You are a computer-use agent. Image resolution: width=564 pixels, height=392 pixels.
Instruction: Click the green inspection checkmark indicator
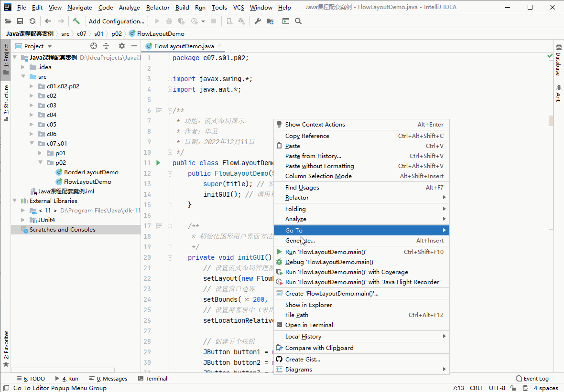(x=550, y=56)
